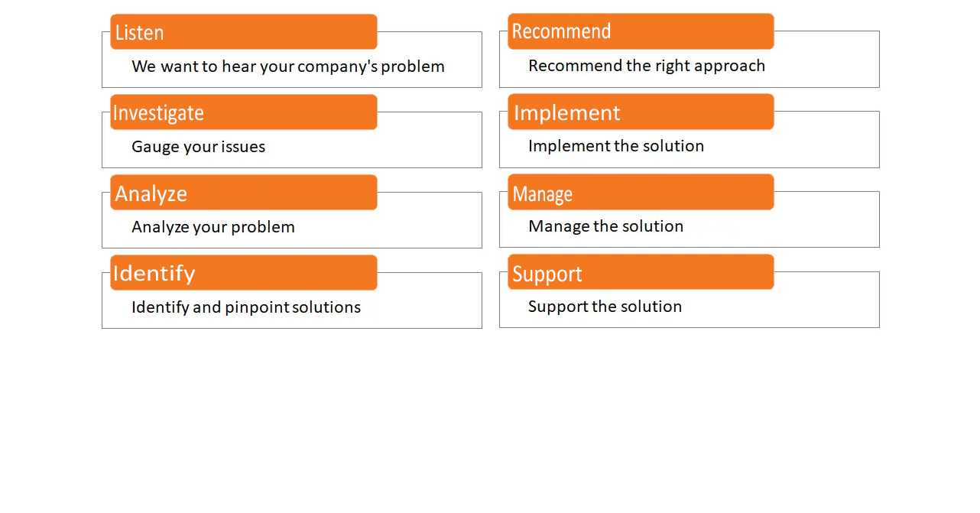Click the 'Support the solution' text
This screenshot has height=513, width=980.
605,307
